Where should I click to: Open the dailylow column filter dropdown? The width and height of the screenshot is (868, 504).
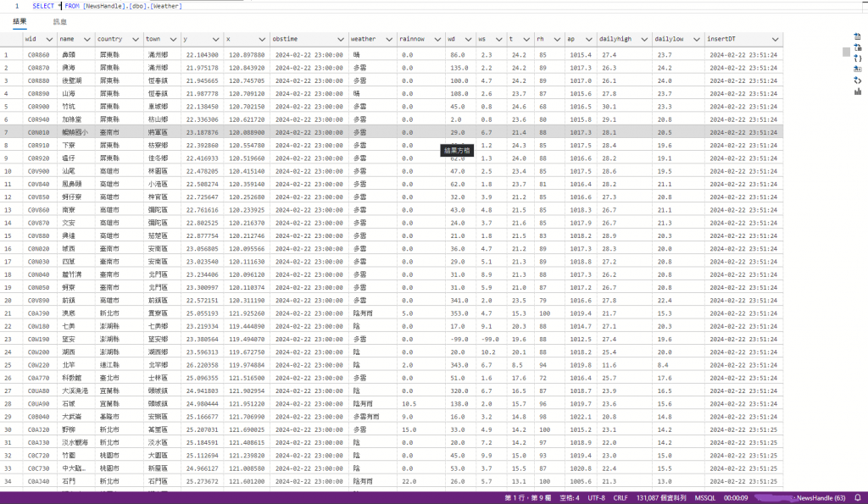point(697,39)
